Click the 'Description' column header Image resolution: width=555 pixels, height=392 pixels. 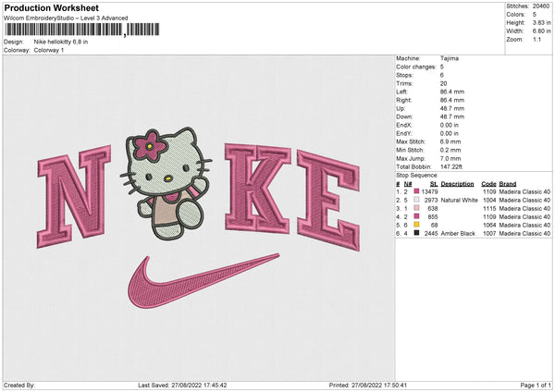[457, 184]
